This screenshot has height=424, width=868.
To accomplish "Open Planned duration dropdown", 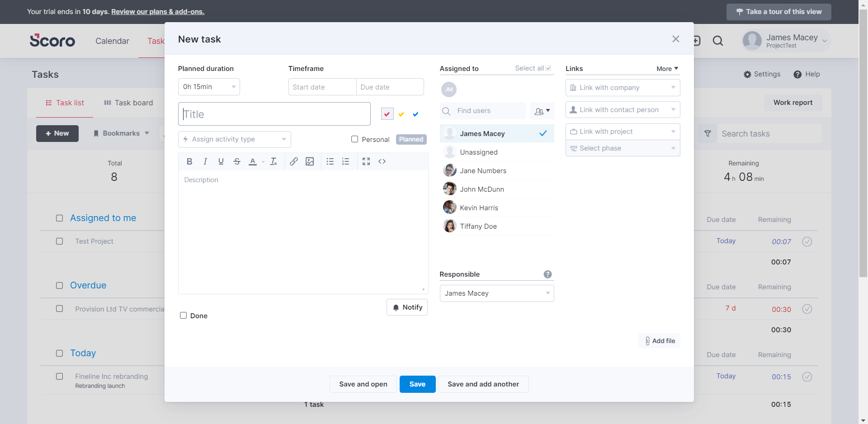I will pos(209,87).
